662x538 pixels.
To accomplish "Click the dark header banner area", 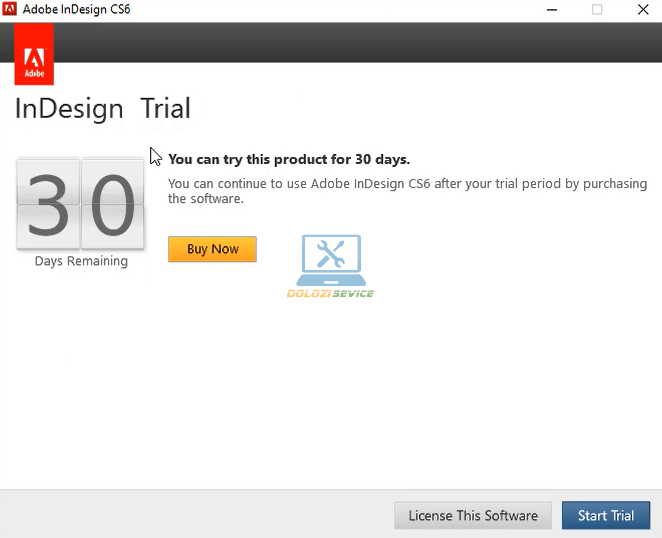I will click(350, 42).
